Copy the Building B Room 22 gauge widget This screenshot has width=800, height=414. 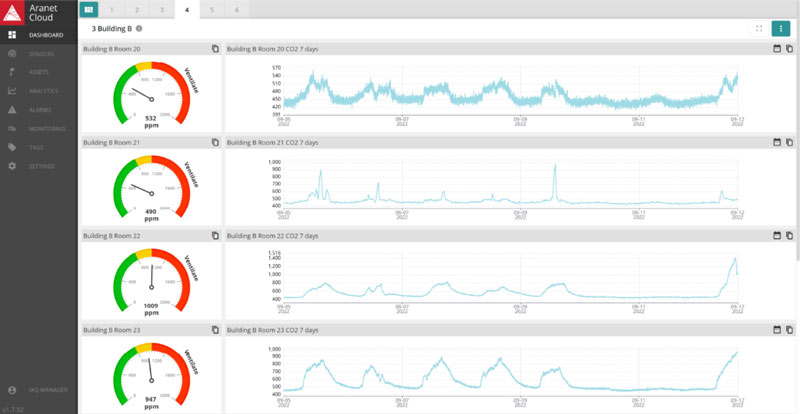215,236
